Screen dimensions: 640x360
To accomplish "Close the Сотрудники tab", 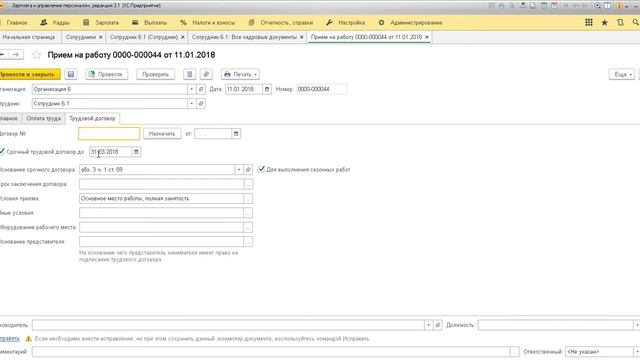I will point(100,37).
